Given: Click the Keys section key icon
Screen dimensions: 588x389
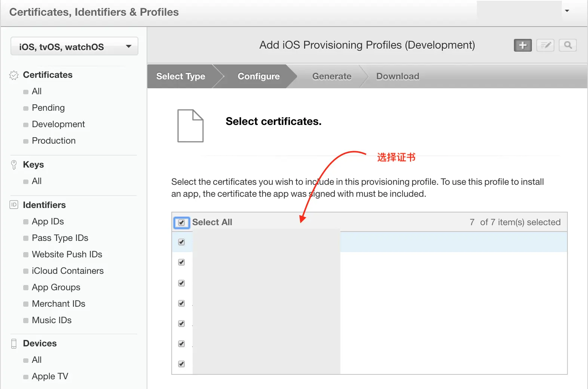Looking at the screenshot, I should 14,165.
